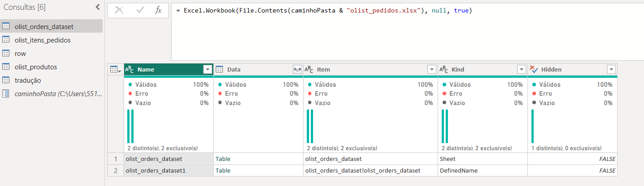Click the Sheet cell in Kind column

[x=482, y=159]
